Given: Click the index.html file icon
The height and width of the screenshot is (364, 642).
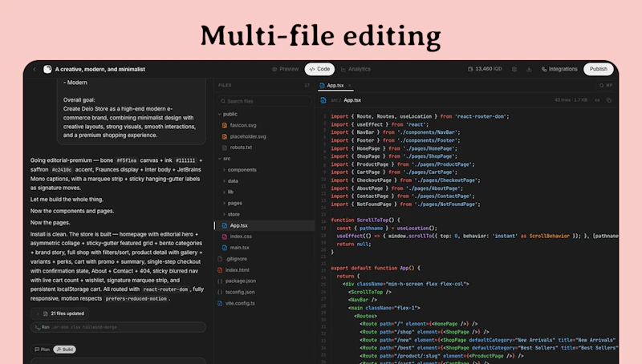Looking at the screenshot, I should [x=220, y=270].
